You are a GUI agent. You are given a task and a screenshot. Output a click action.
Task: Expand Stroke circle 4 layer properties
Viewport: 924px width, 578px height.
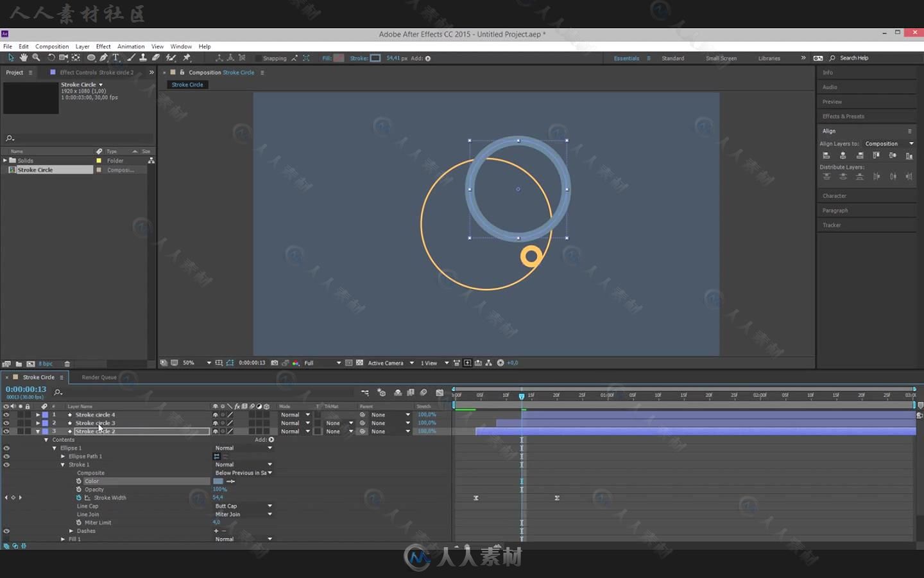38,415
